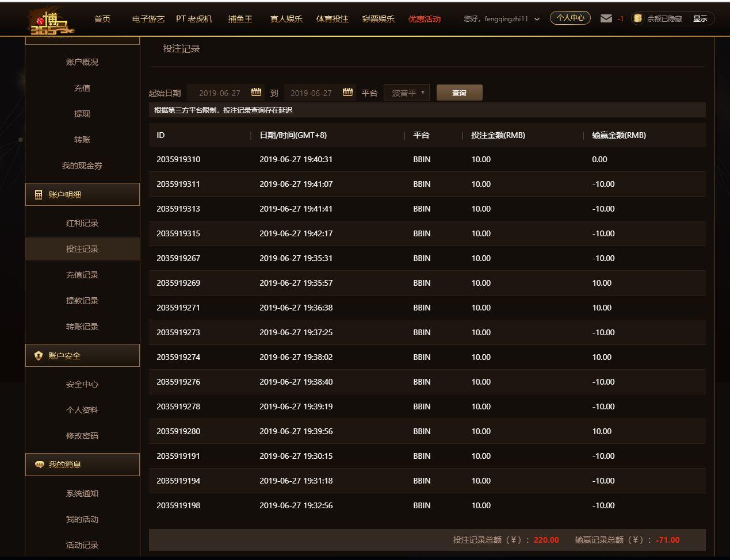Click the start date input field
The width and height of the screenshot is (730, 560).
tap(225, 93)
